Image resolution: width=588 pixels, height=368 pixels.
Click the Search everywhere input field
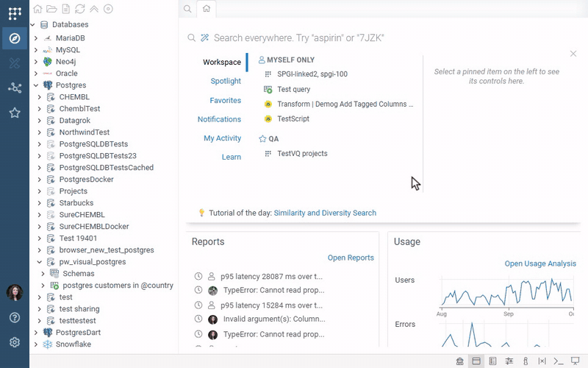[299, 38]
